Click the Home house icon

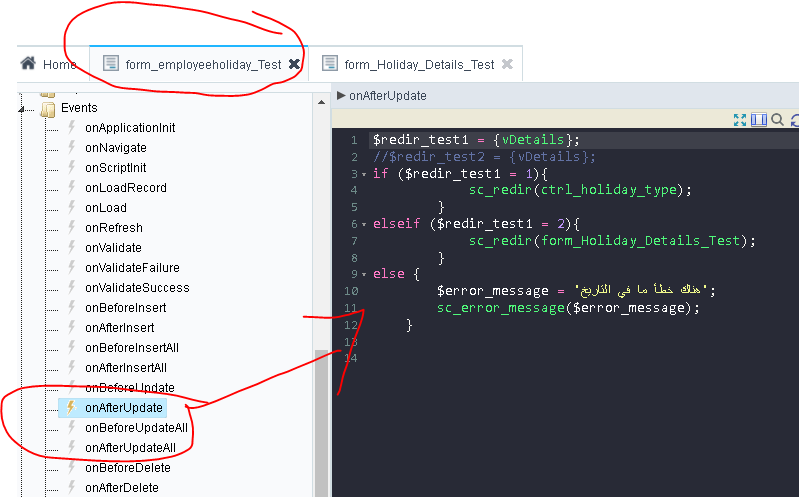28,63
